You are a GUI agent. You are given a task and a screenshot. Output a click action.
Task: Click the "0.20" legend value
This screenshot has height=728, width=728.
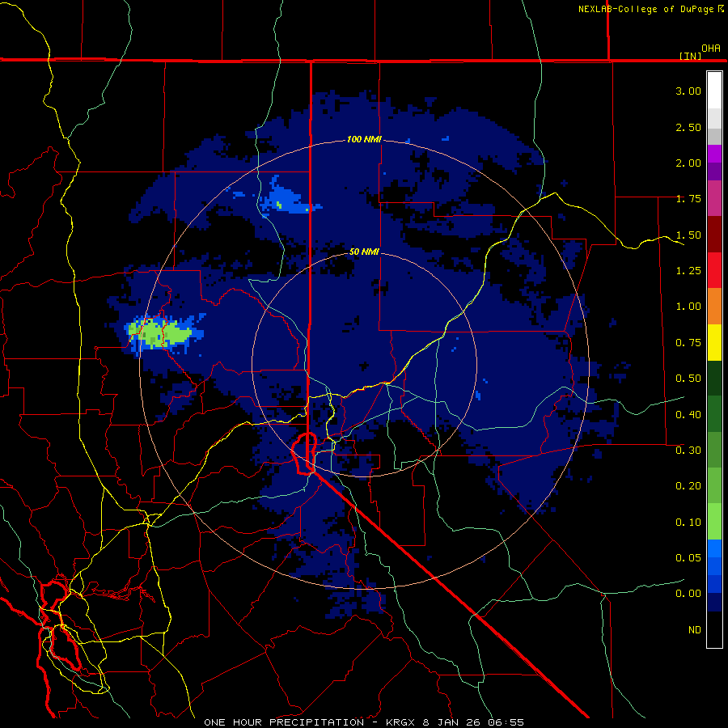coord(688,486)
